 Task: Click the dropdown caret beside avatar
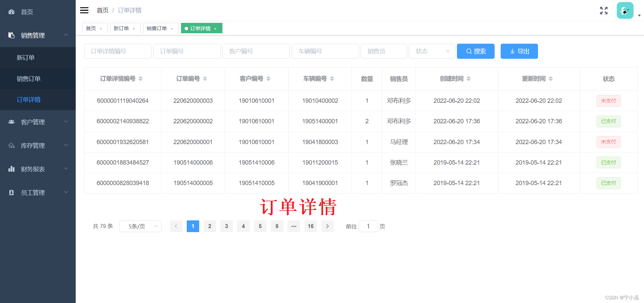pos(639,15)
